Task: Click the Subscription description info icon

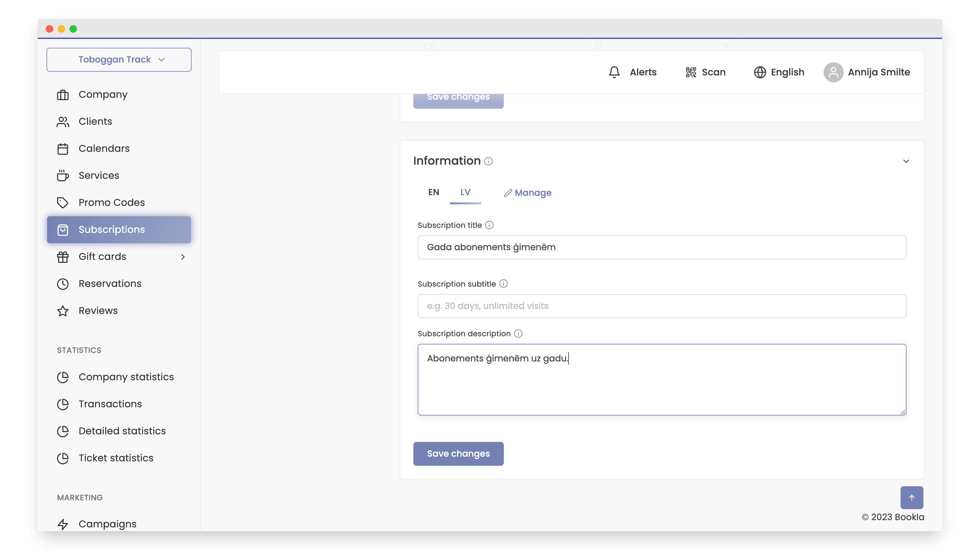Action: click(518, 333)
